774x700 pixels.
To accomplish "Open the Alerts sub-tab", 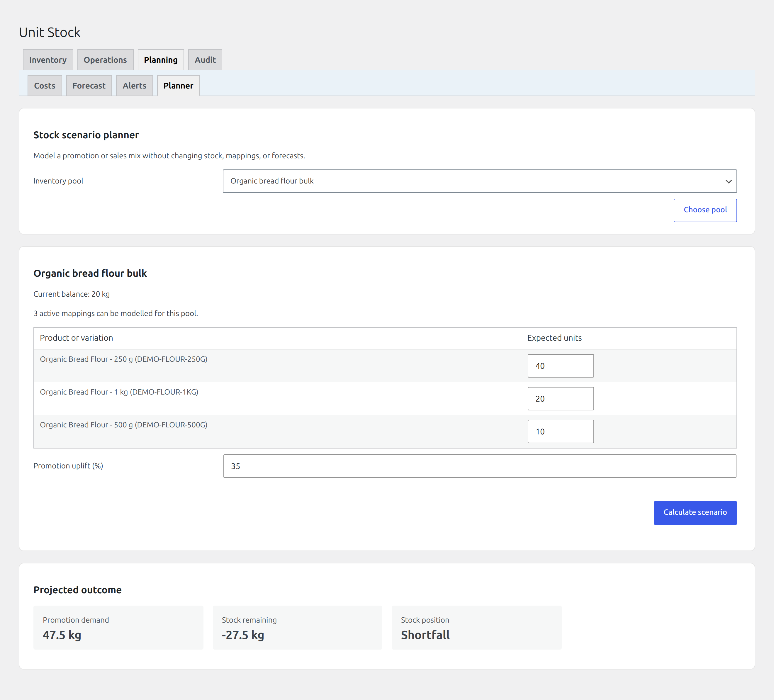I will tap(134, 86).
